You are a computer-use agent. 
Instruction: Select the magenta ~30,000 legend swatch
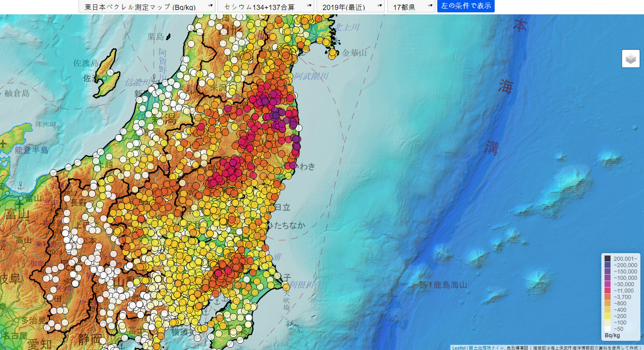tap(607, 284)
